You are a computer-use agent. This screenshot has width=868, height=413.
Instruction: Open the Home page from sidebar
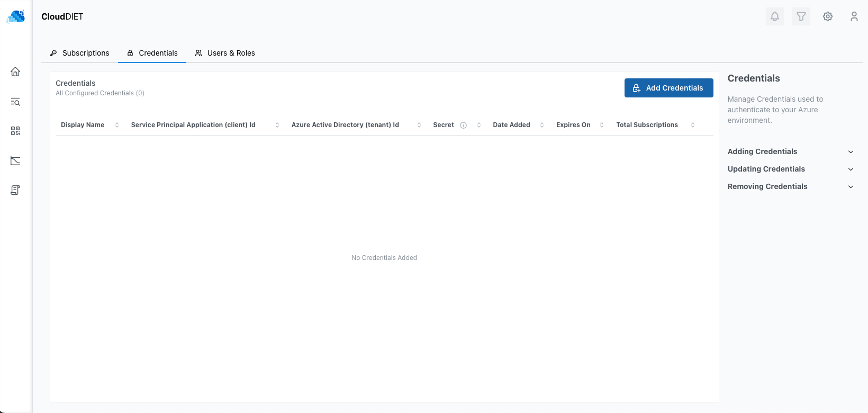pos(15,71)
